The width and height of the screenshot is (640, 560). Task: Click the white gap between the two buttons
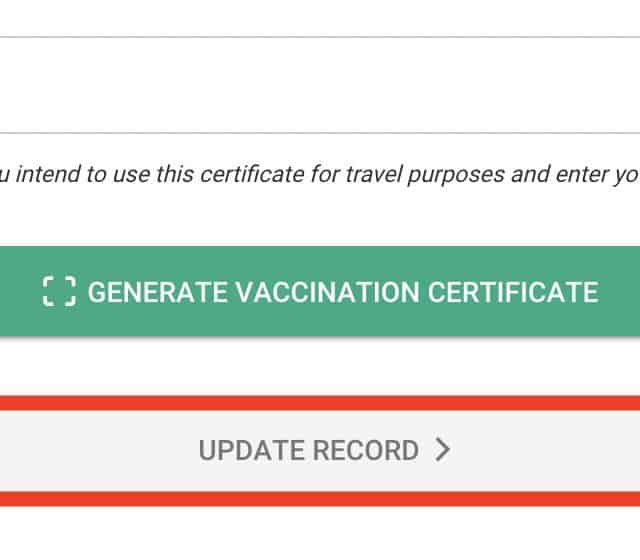tap(320, 368)
